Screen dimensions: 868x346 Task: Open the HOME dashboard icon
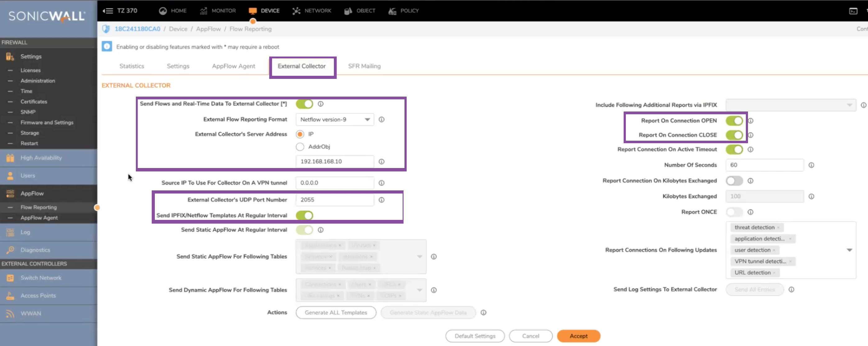[163, 11]
